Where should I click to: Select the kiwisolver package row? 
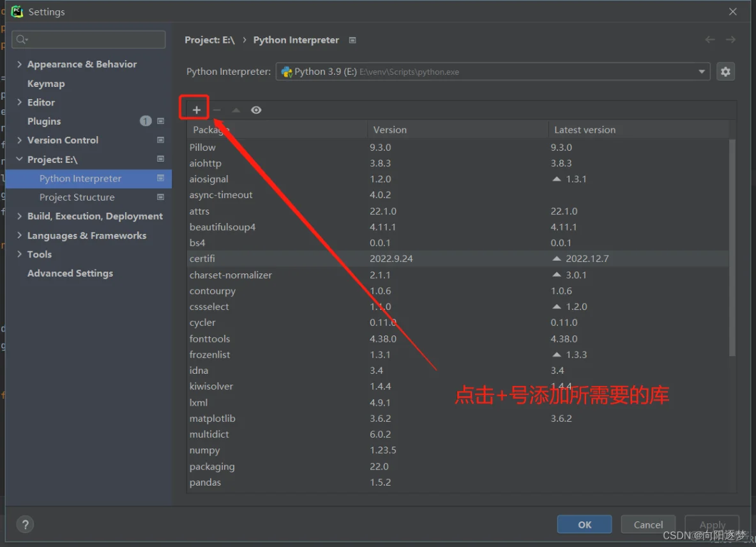coord(458,387)
